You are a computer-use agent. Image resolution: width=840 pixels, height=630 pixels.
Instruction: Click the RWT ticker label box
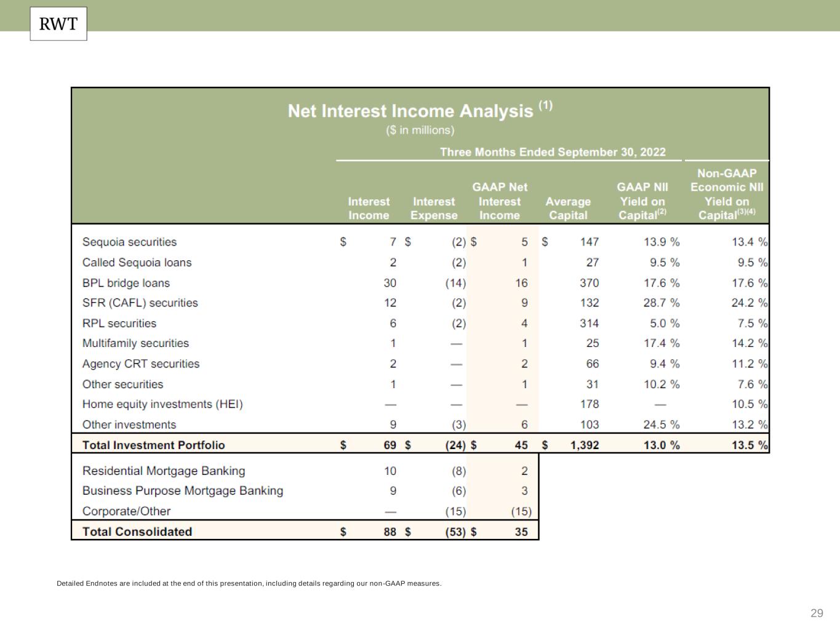point(58,24)
